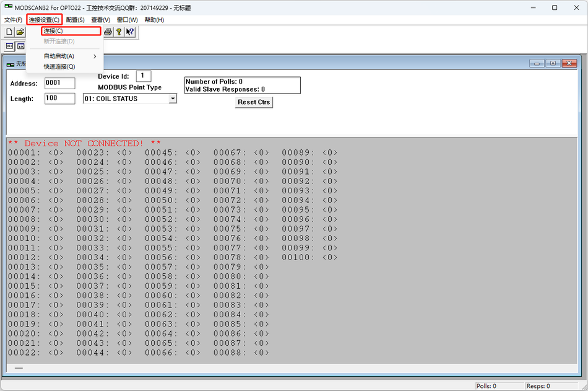Image resolution: width=588 pixels, height=391 pixels.
Task: Click the Device Id input field
Action: (x=143, y=76)
